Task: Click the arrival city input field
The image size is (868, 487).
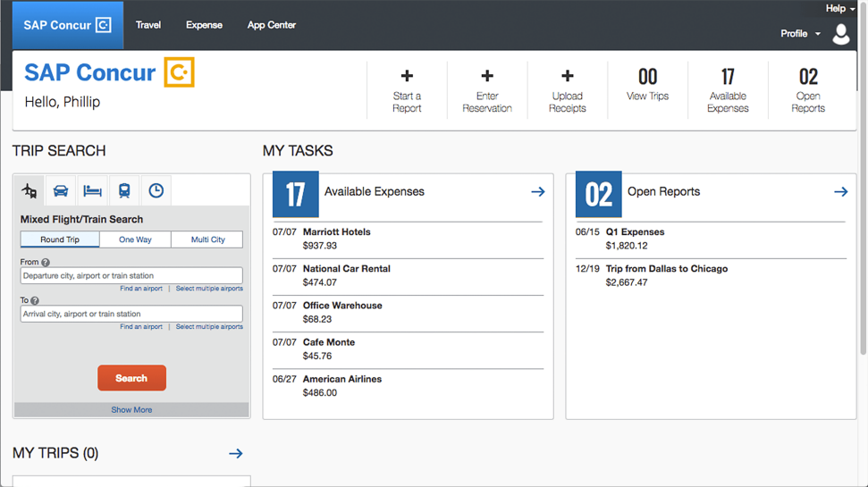Action: click(x=131, y=314)
